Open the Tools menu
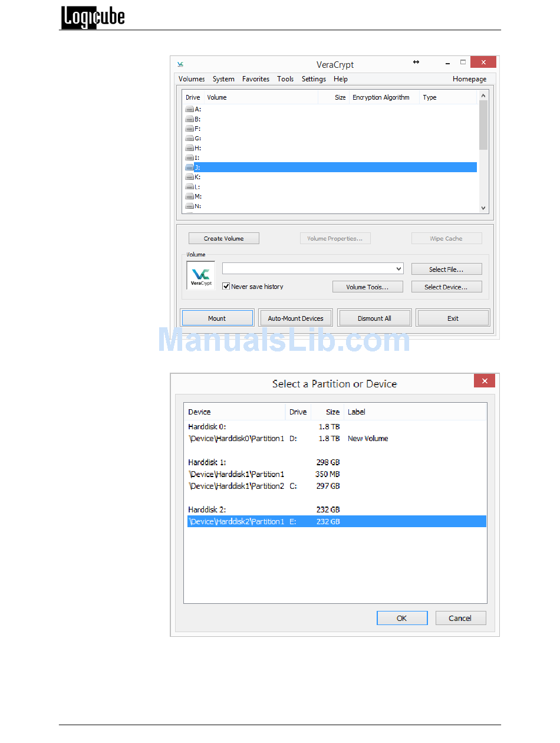Screen dimensions: 560x743 (x=285, y=79)
